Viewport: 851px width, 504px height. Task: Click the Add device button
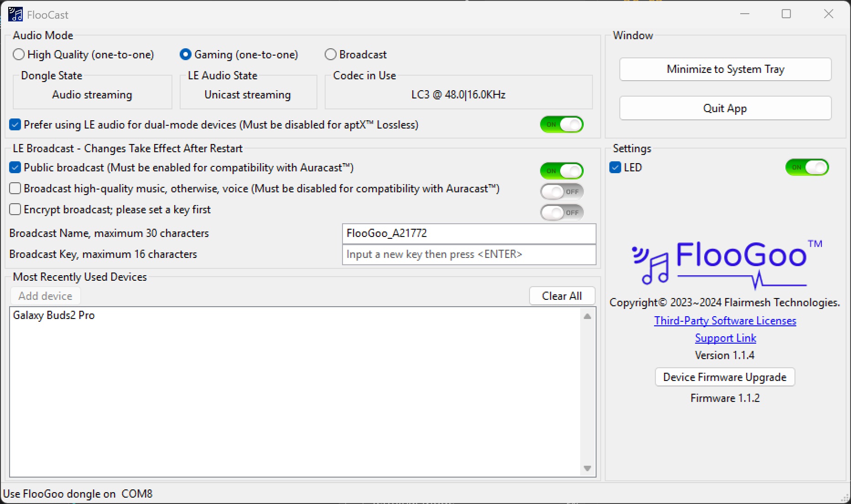pos(45,296)
